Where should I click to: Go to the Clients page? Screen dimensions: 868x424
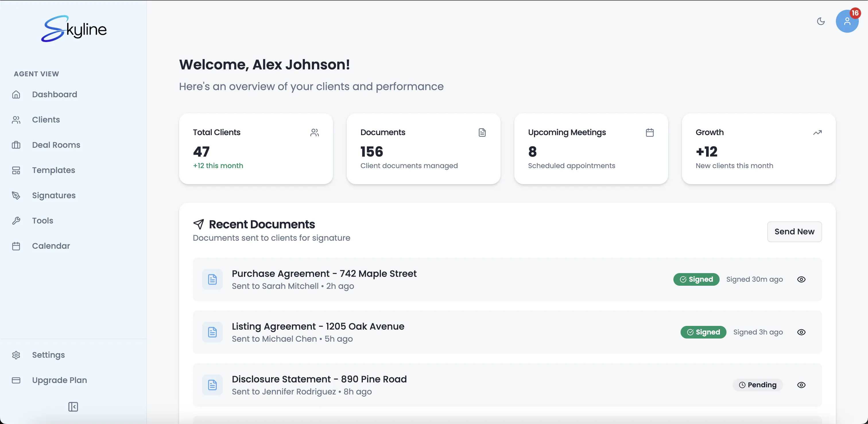[x=46, y=120]
